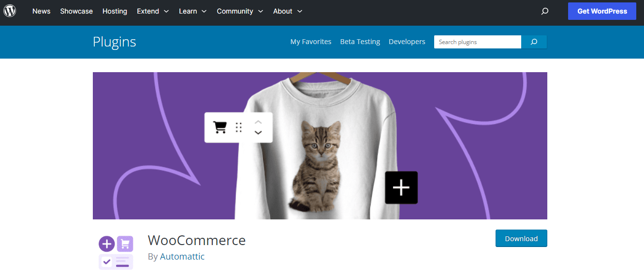The height and width of the screenshot is (278, 644).
Task: Open the search magnifier in top bar
Action: pos(545,11)
